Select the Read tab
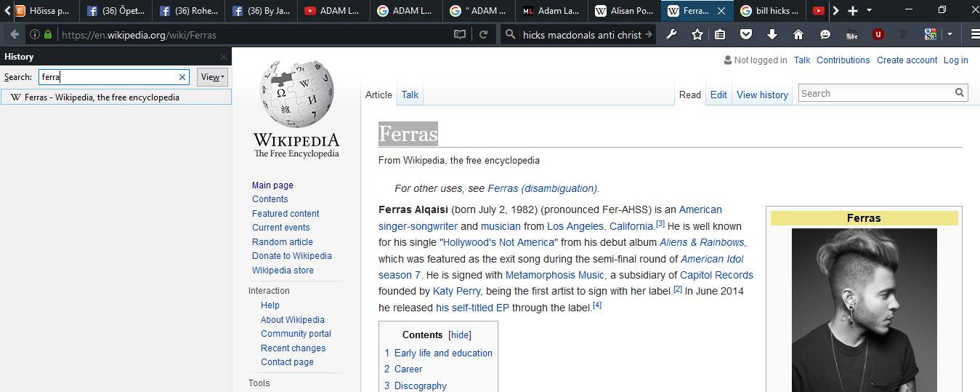980x392 pixels. pos(689,95)
